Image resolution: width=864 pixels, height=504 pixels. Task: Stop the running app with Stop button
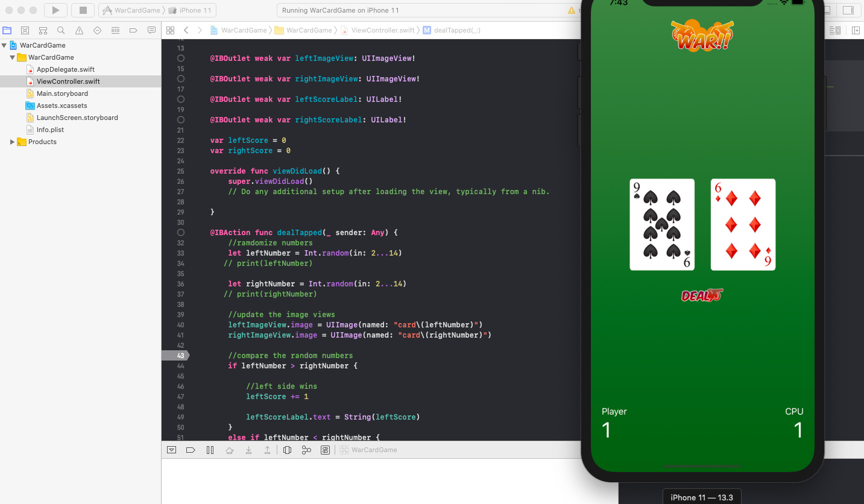(x=83, y=10)
